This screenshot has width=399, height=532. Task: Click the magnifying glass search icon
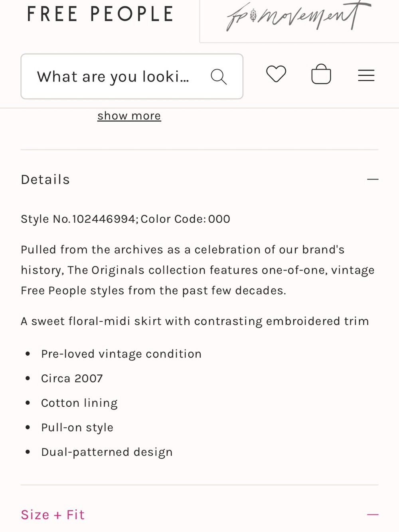pyautogui.click(x=219, y=77)
